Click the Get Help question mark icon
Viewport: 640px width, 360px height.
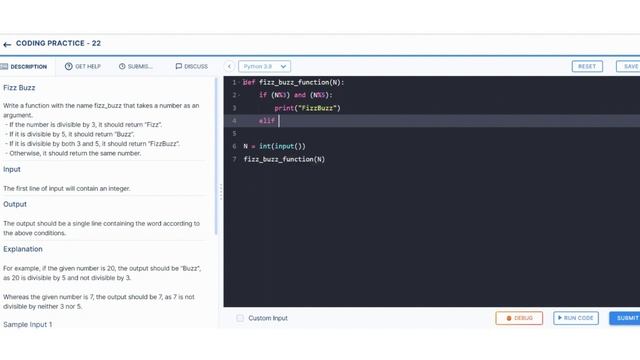69,67
